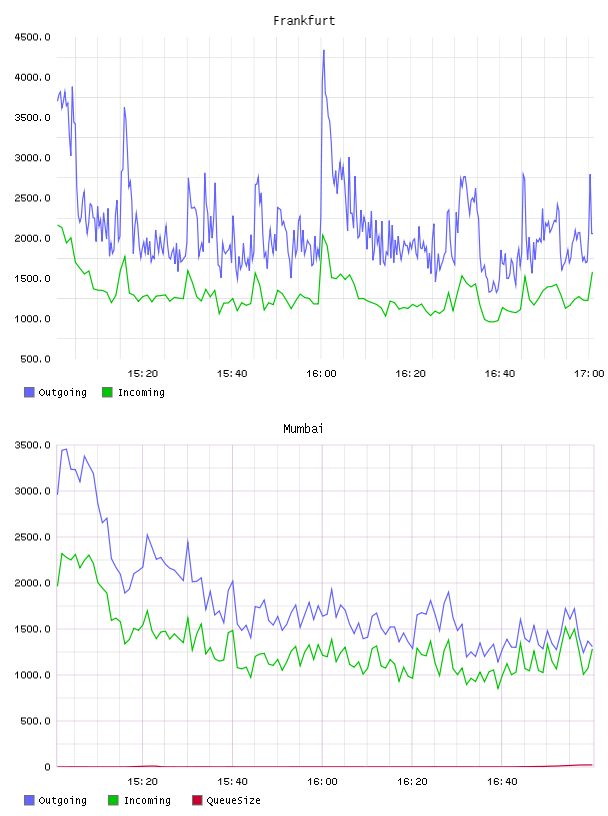Click the 500.0 y-axis label on Frankfurt chart
The image size is (608, 816).
pyautogui.click(x=35, y=359)
